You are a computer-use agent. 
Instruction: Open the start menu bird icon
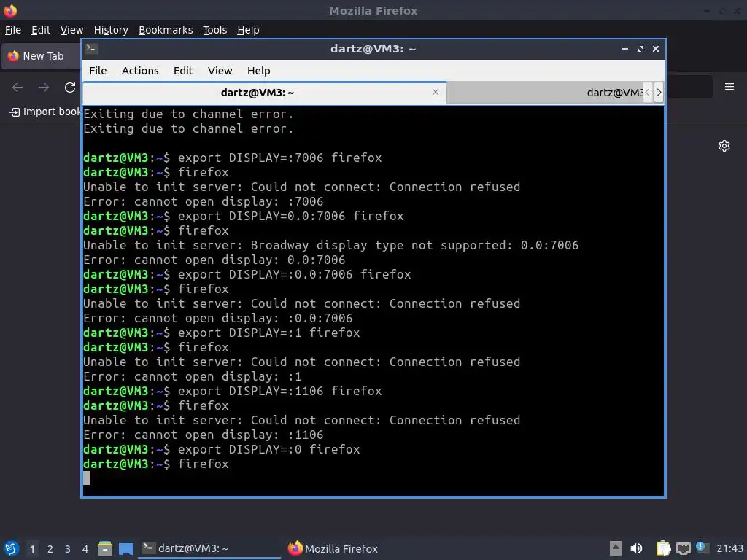pyautogui.click(x=12, y=548)
